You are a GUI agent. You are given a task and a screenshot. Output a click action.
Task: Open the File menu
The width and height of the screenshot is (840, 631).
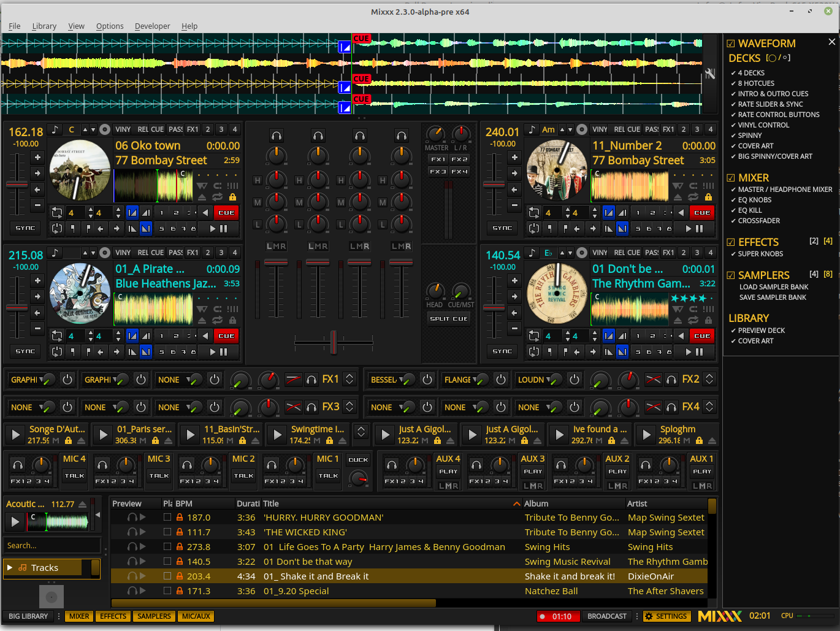pyautogui.click(x=15, y=26)
